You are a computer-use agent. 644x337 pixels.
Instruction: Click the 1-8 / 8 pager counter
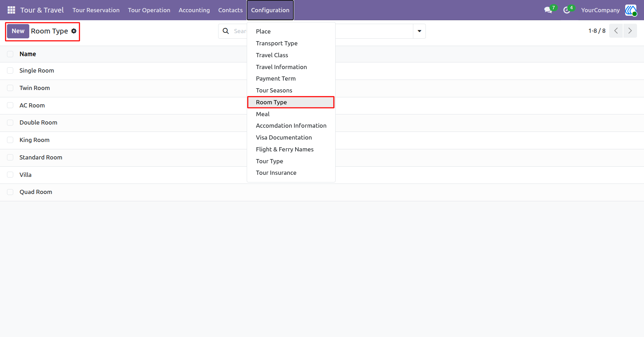pyautogui.click(x=597, y=31)
